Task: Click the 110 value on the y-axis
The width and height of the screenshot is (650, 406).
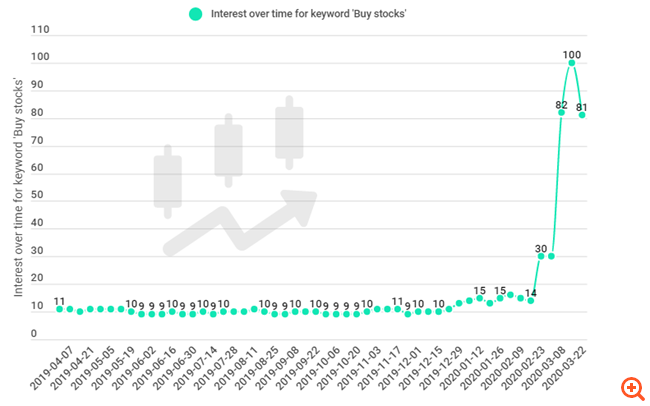Action: pyautogui.click(x=38, y=30)
